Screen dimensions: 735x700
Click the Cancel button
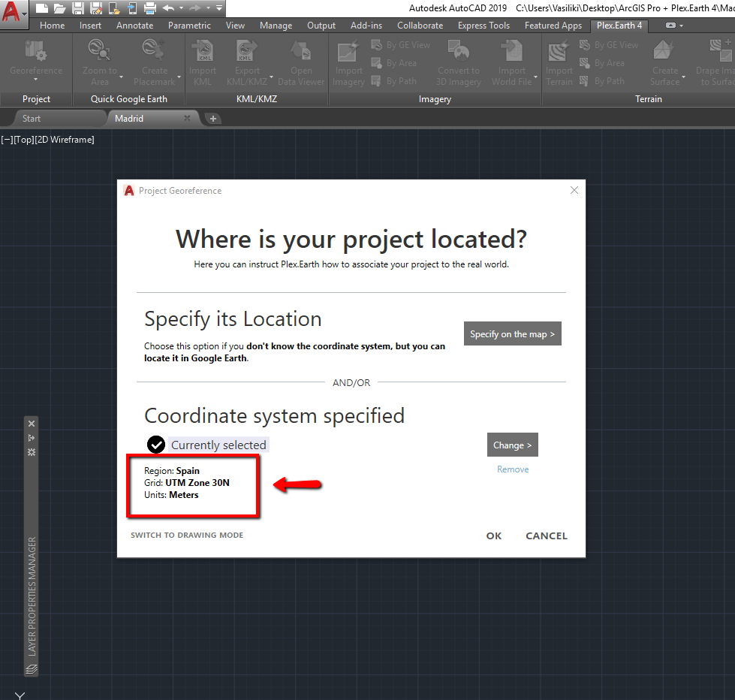tap(547, 536)
